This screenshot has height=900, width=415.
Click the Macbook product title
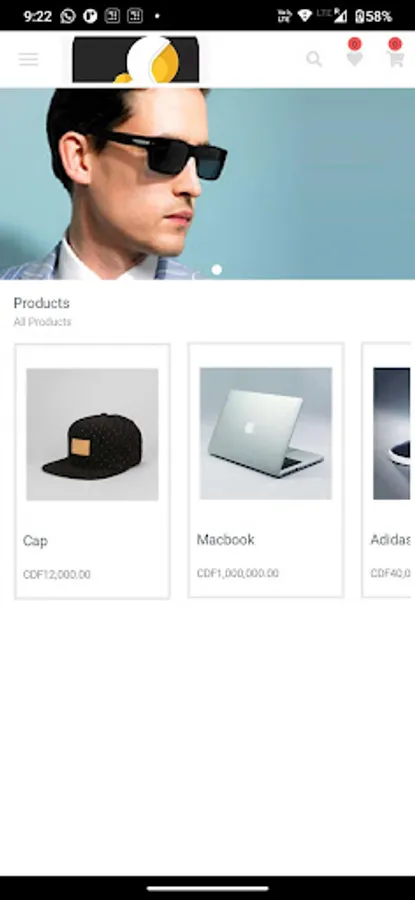(x=226, y=540)
